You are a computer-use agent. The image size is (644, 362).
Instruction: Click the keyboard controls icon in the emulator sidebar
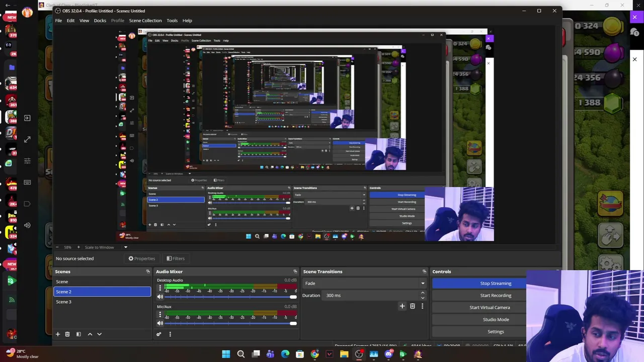click(27, 182)
